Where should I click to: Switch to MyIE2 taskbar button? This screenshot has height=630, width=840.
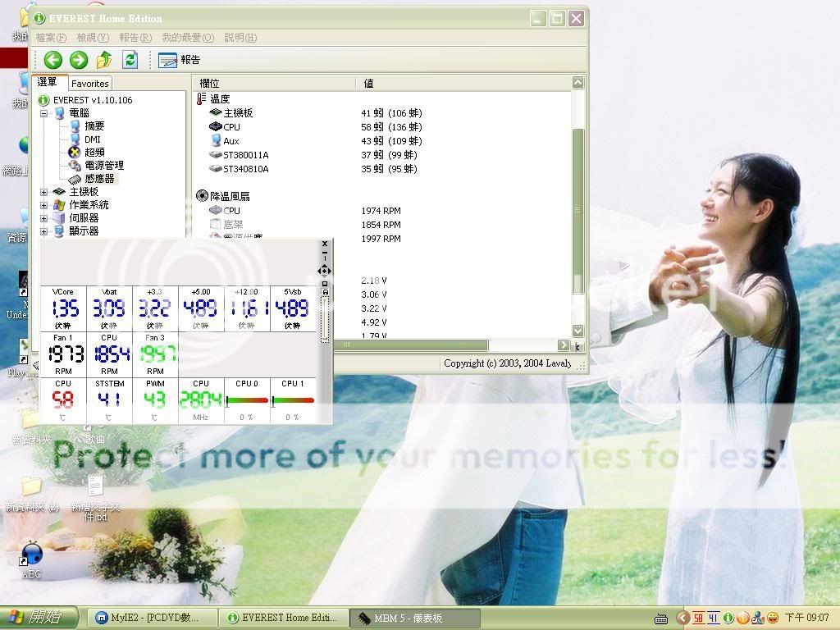(153, 618)
